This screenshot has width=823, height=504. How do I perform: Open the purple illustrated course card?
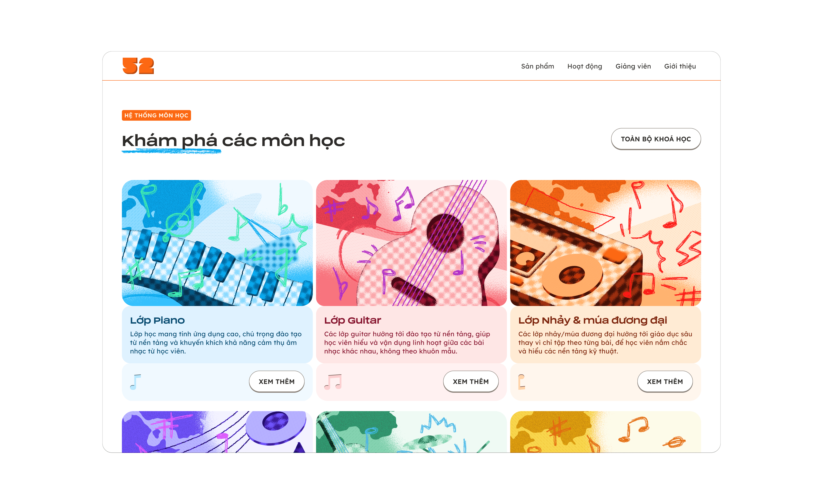tap(217, 432)
